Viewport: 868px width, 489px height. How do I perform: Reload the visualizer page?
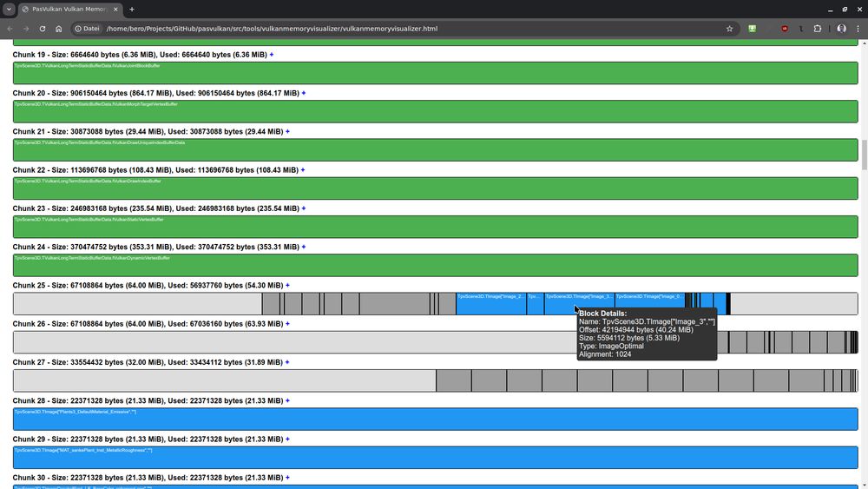(42, 29)
